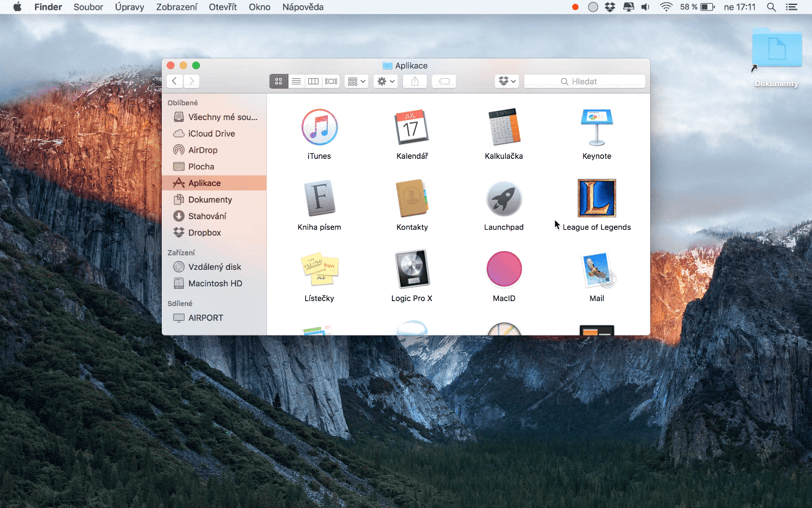Screen dimensions: 812x508
Task: Select AIRPORT under Sdílené
Action: click(x=214, y=318)
